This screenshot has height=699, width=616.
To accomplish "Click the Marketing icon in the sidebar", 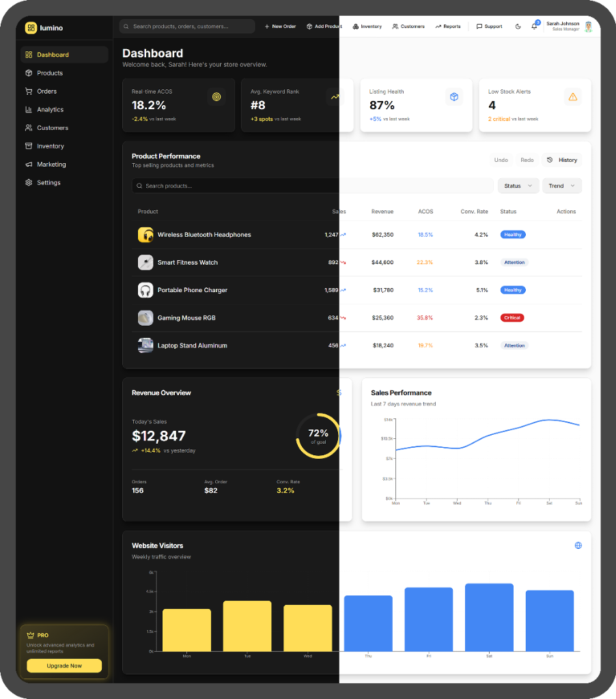I will pos(27,164).
